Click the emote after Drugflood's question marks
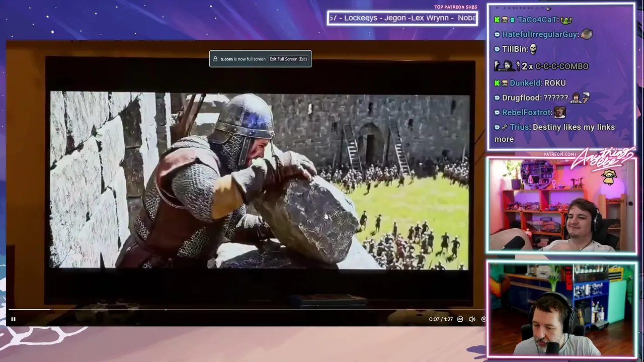This screenshot has height=362, width=644. pos(580,98)
